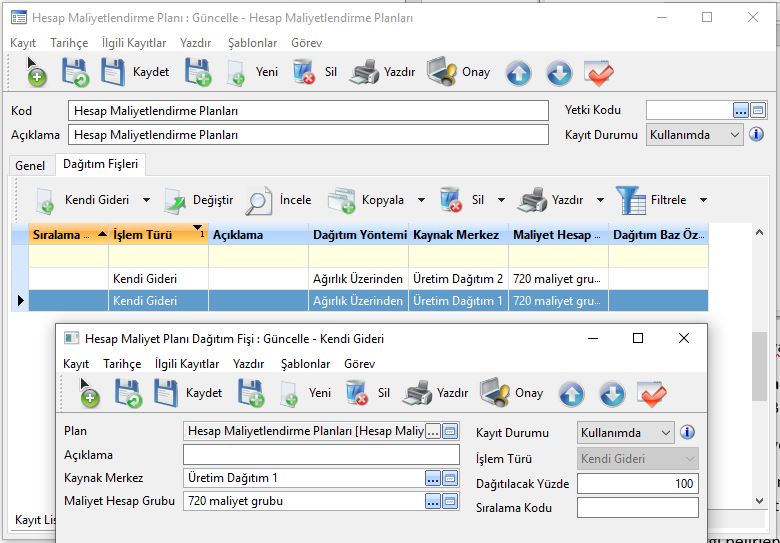This screenshot has width=780, height=543.
Task: Open Kayıt Durumu combo box in dialog
Action: coord(666,433)
